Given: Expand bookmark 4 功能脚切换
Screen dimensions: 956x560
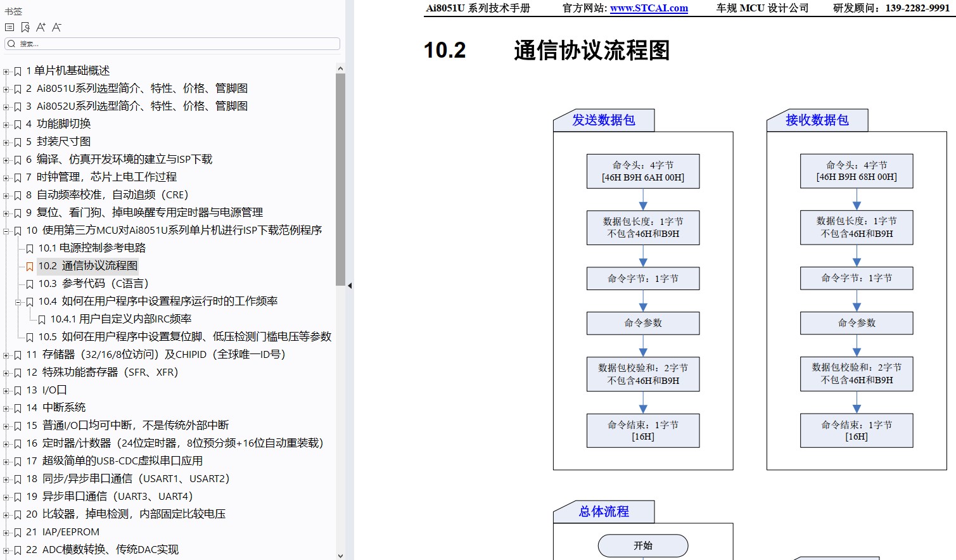Looking at the screenshot, I should pos(6,125).
